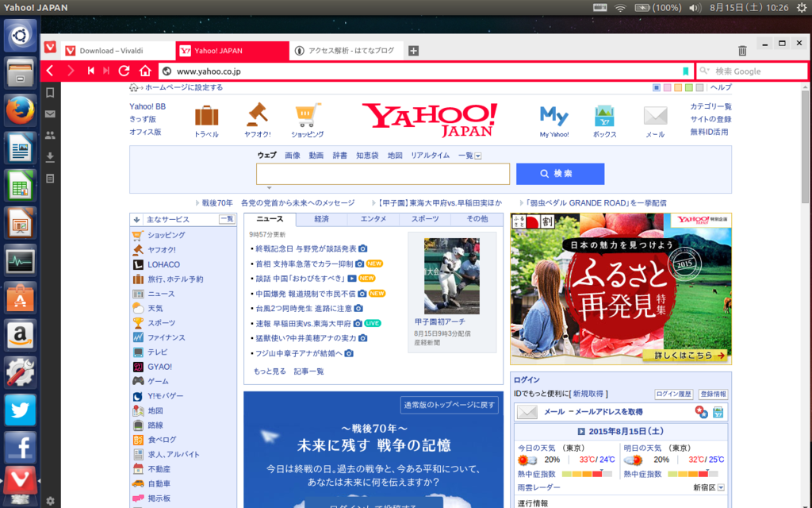
Task: Open the My Yahoo! icon
Action: [x=554, y=116]
